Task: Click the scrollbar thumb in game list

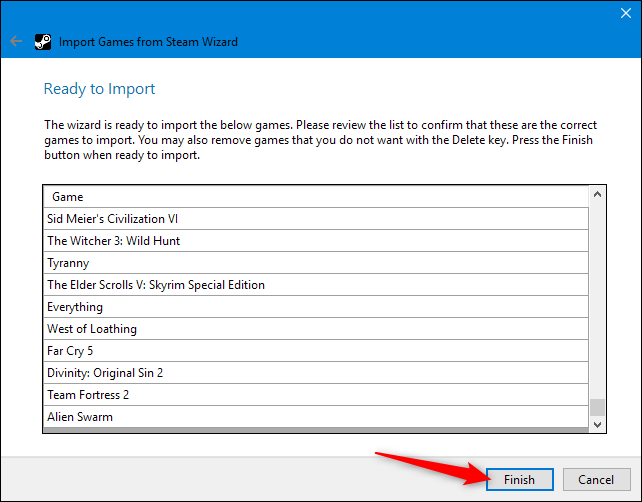Action: [598, 406]
